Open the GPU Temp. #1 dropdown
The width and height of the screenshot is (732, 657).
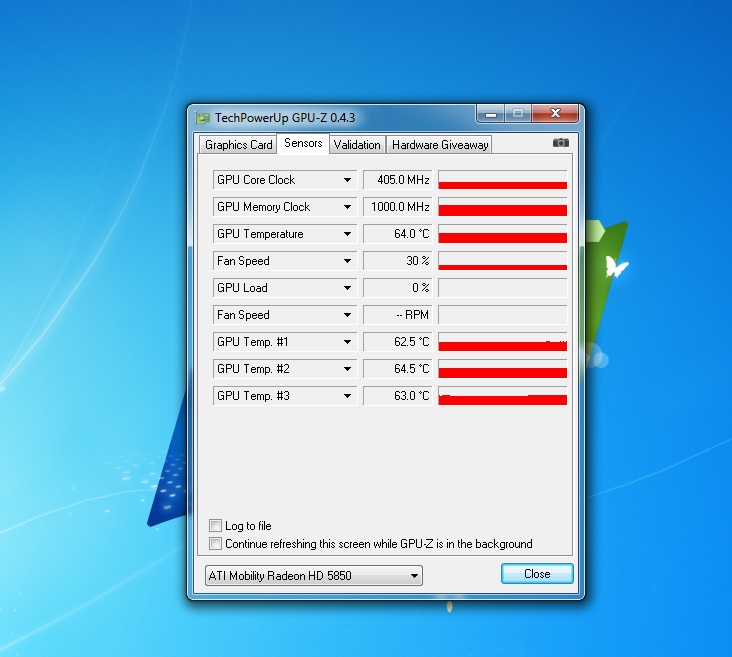coord(285,342)
